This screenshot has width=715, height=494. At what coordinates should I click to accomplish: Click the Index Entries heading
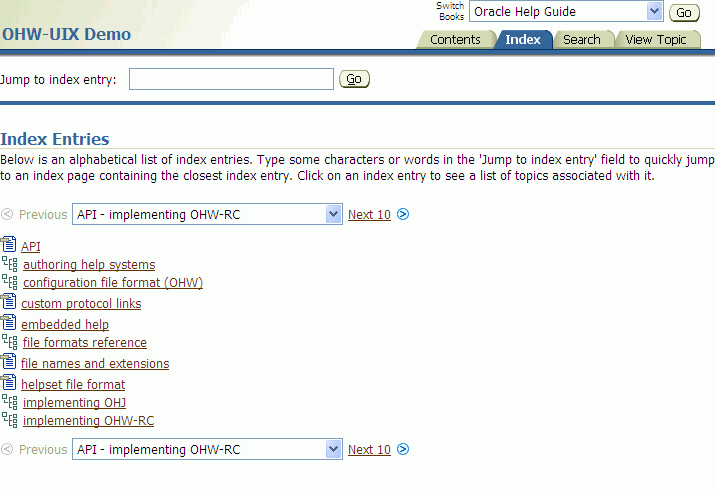(55, 139)
